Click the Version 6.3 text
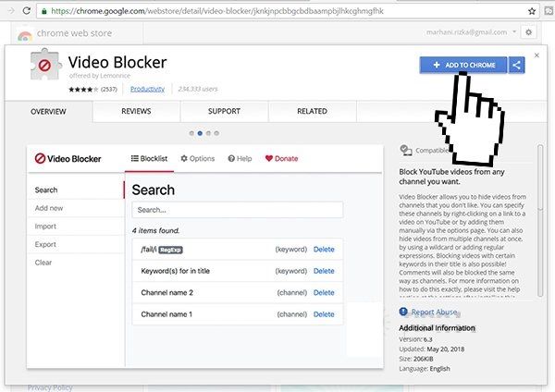This screenshot has width=555, height=392. 415,339
